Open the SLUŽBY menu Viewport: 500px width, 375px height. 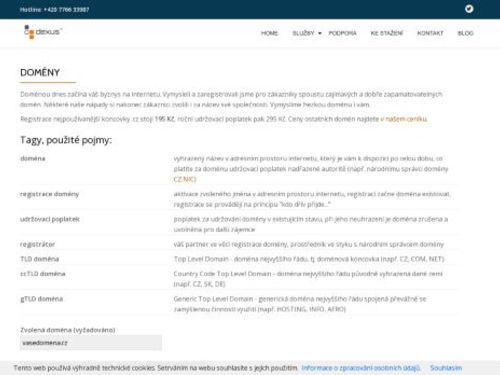click(x=303, y=33)
